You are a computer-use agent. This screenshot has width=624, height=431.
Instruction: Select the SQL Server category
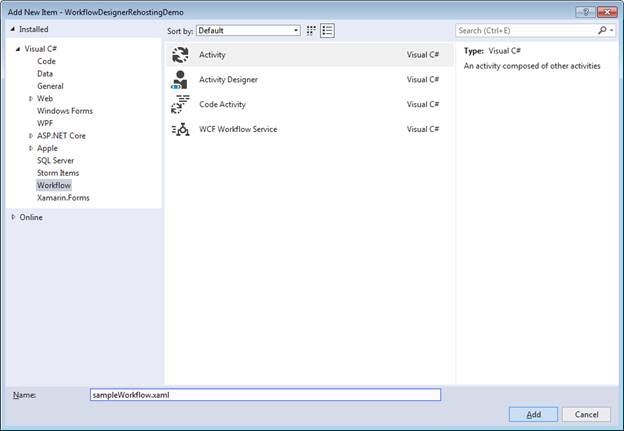[x=55, y=160]
